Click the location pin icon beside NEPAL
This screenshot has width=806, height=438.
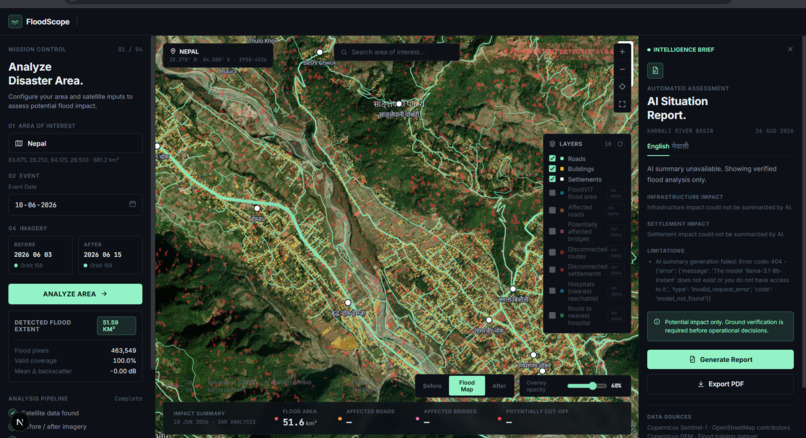tap(173, 51)
